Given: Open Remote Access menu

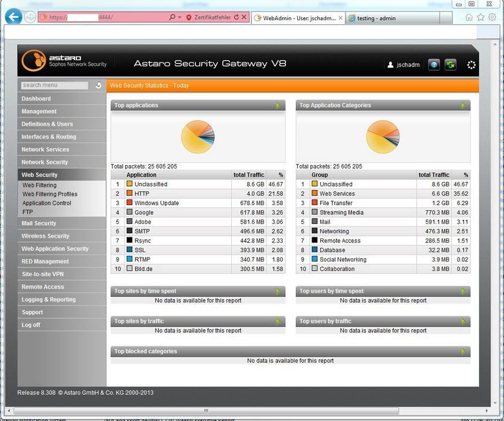Looking at the screenshot, I should (x=61, y=287).
